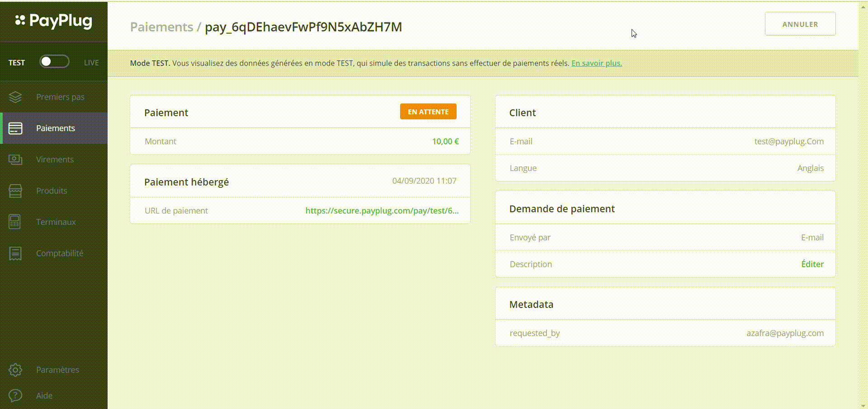Toggle the TEST/LIVE mode switch
The height and width of the screenshot is (409, 868).
54,62
